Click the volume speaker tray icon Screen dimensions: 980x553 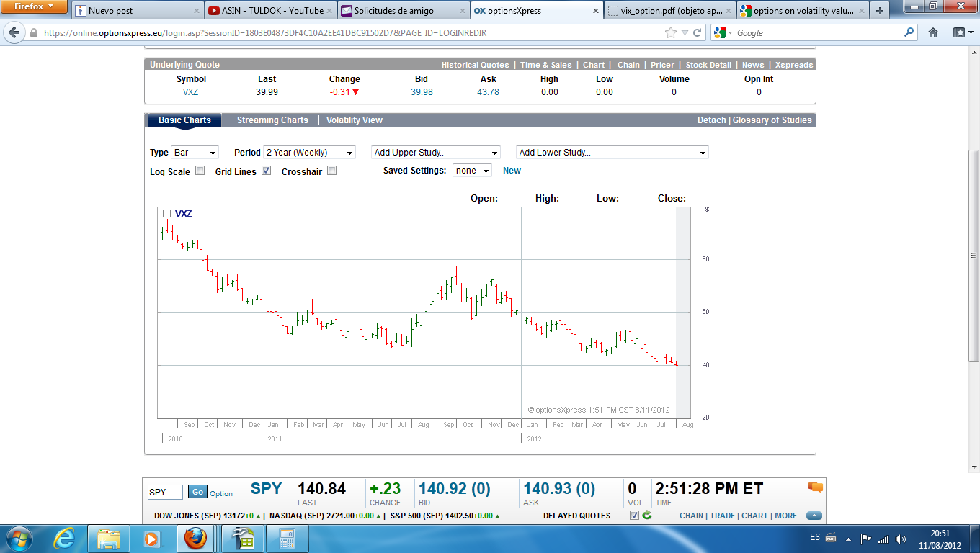click(x=901, y=539)
